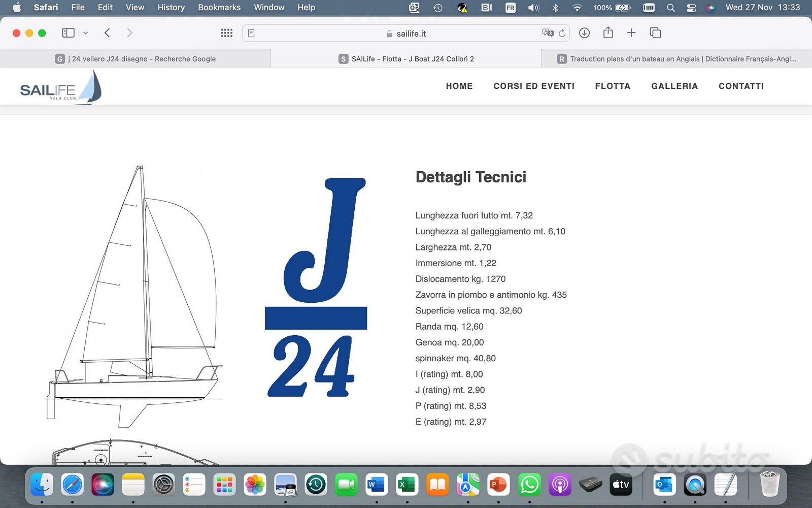Go back to the previous page

[107, 33]
